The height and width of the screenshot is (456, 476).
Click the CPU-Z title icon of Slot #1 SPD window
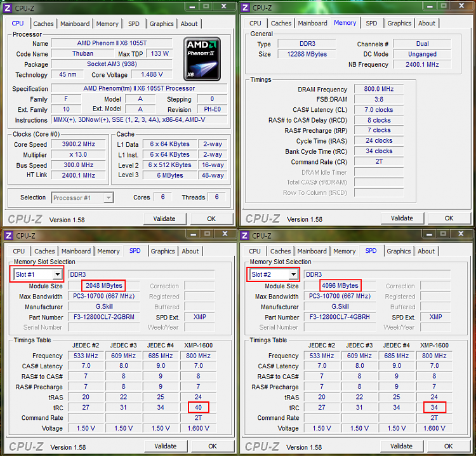click(x=8, y=236)
